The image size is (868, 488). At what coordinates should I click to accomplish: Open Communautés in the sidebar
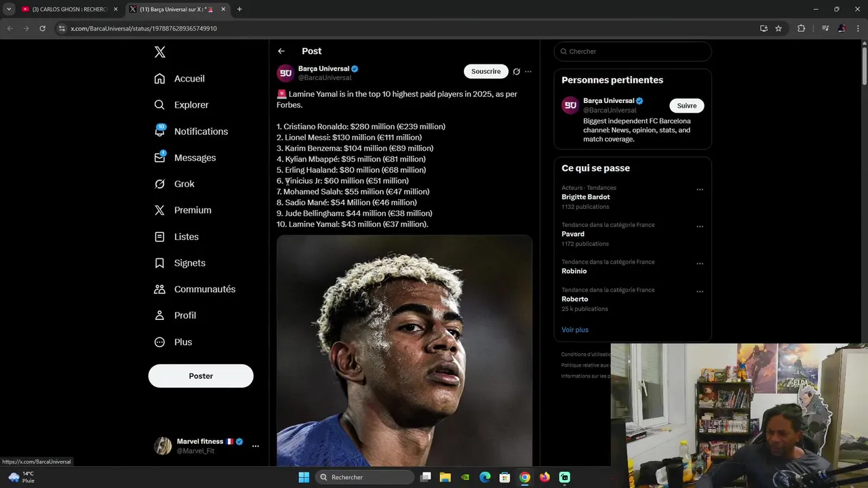pos(195,289)
